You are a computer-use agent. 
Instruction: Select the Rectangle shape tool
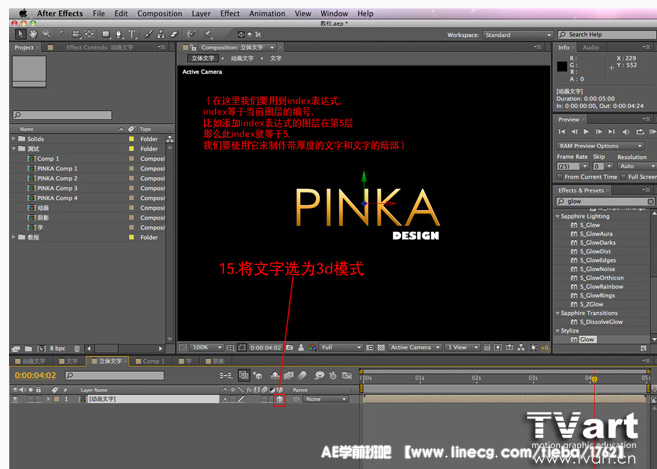pos(106,34)
